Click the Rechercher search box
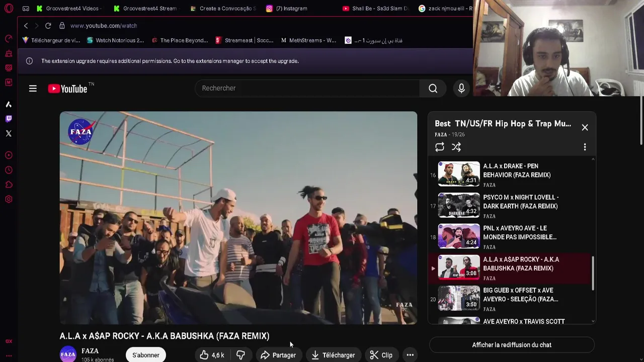 (307, 88)
